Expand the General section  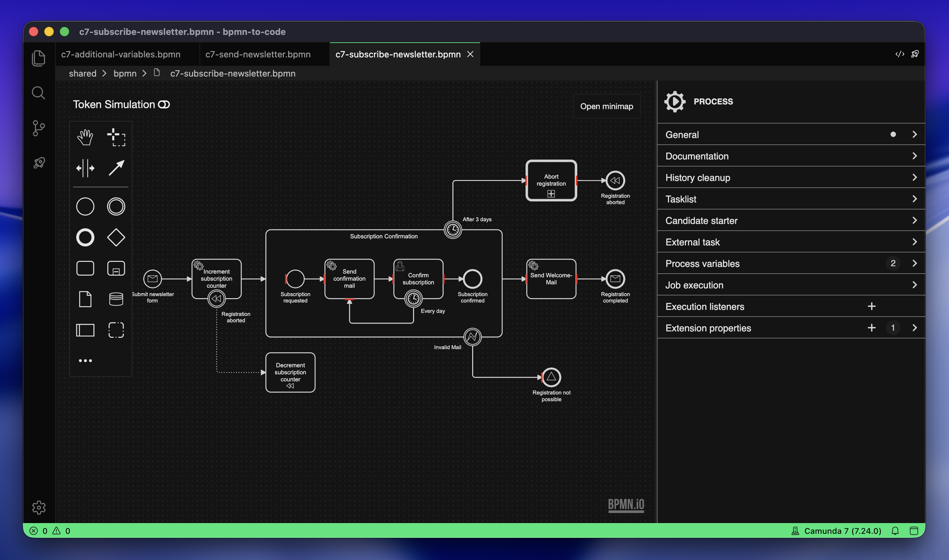791,134
